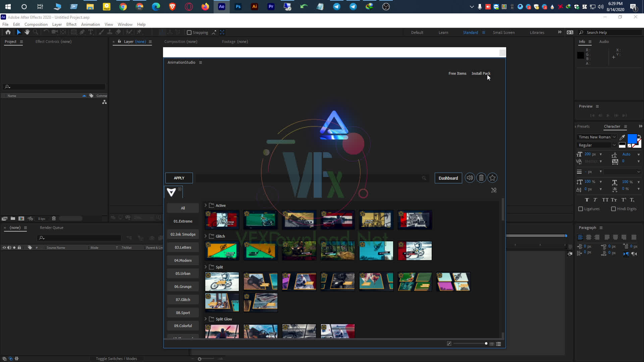Click the APPLY button
The image size is (644, 362).
click(179, 178)
